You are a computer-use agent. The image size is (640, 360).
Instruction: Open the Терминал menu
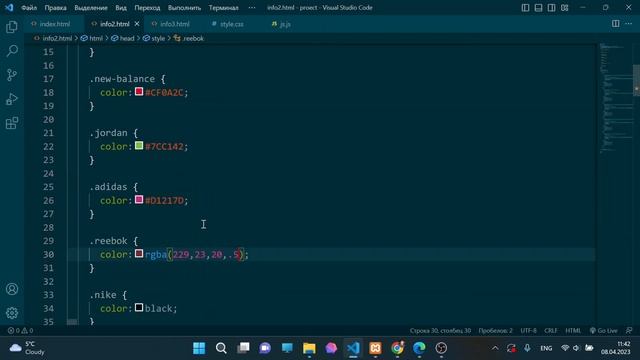(224, 8)
